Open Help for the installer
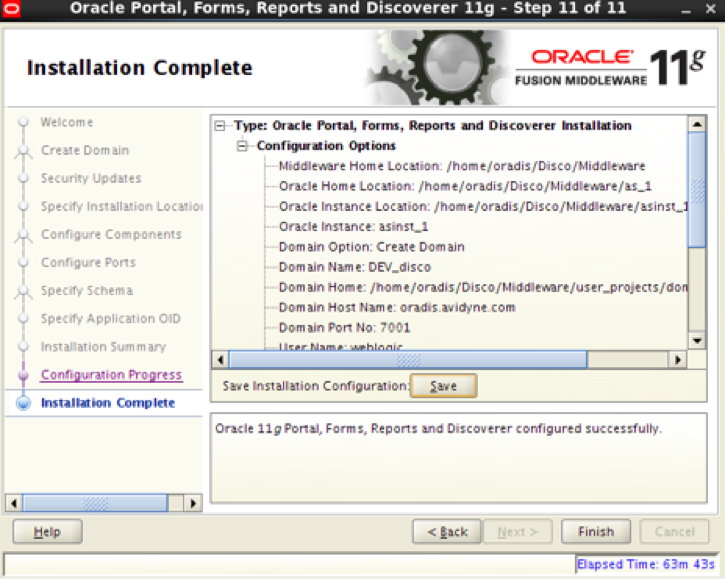The width and height of the screenshot is (725, 579). pyautogui.click(x=47, y=531)
